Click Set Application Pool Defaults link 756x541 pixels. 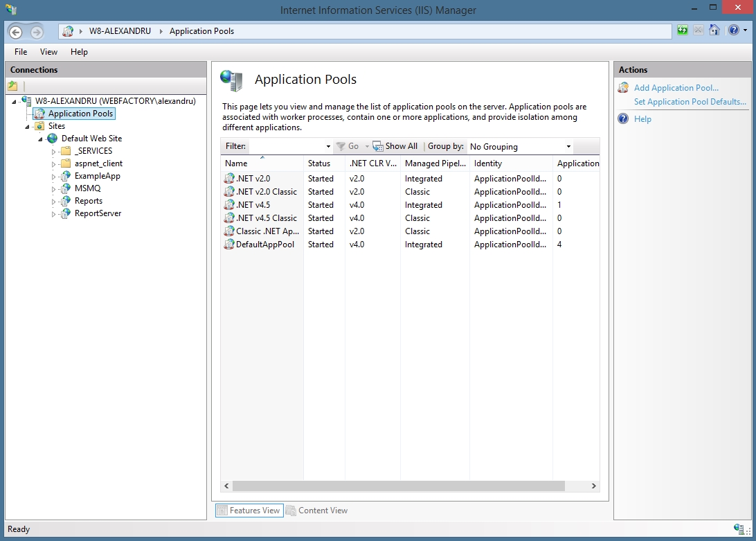point(690,102)
